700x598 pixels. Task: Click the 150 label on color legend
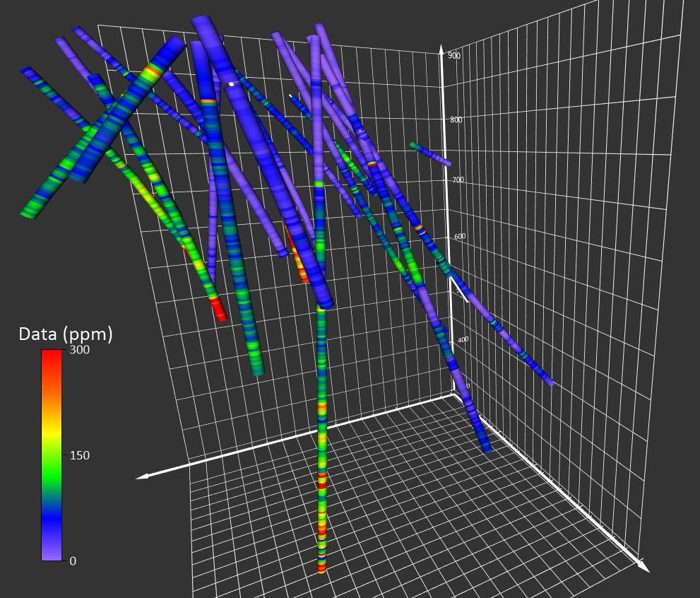click(x=80, y=456)
